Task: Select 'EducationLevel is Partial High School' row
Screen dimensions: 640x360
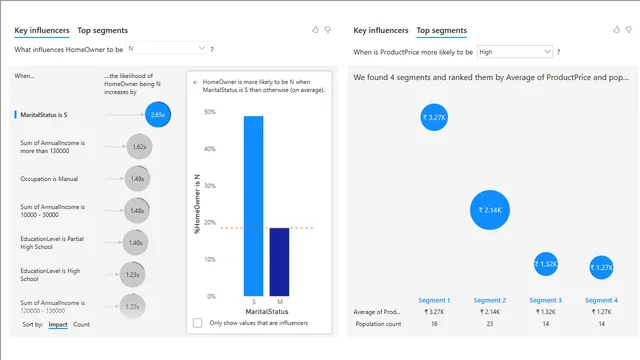Action: [x=52, y=243]
